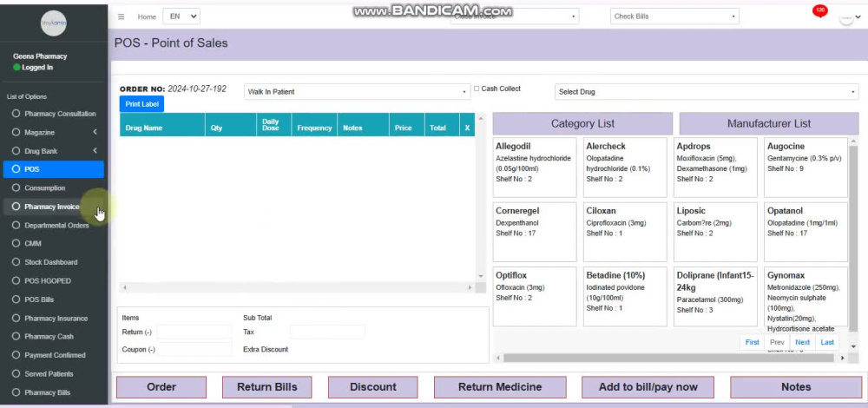Image resolution: width=868 pixels, height=408 pixels.
Task: Click the order table horizontal scrollbar
Action: pos(297,287)
